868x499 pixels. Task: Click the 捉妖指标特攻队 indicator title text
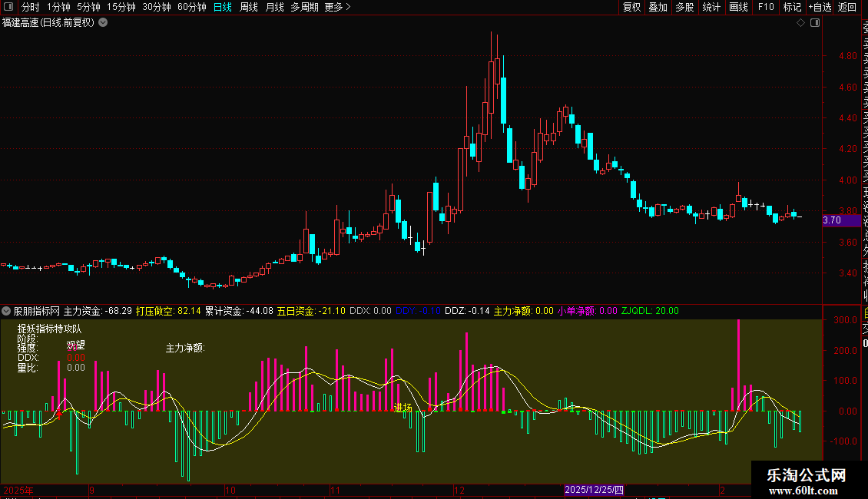pos(49,329)
